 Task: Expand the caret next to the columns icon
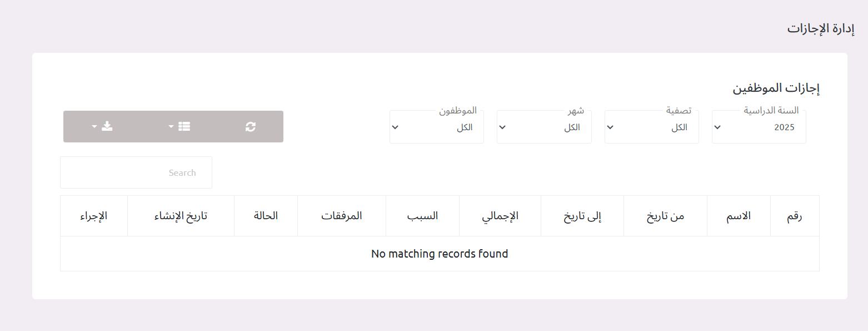pos(171,127)
